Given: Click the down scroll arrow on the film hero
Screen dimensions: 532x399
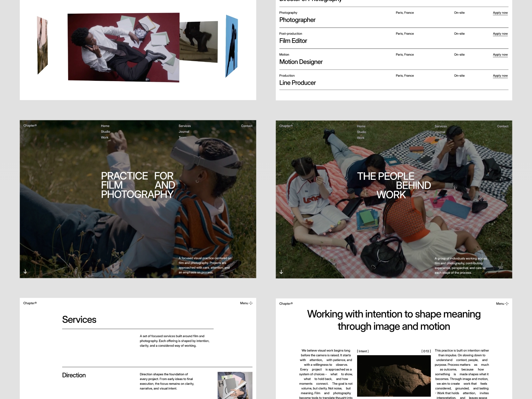Looking at the screenshot, I should [x=25, y=272].
